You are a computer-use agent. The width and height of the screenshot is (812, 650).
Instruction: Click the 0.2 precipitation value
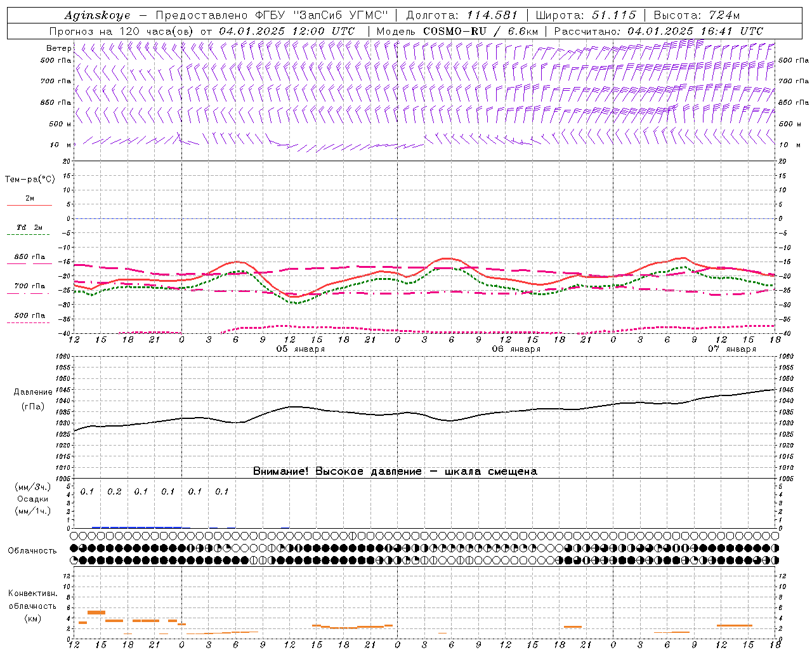point(114,491)
